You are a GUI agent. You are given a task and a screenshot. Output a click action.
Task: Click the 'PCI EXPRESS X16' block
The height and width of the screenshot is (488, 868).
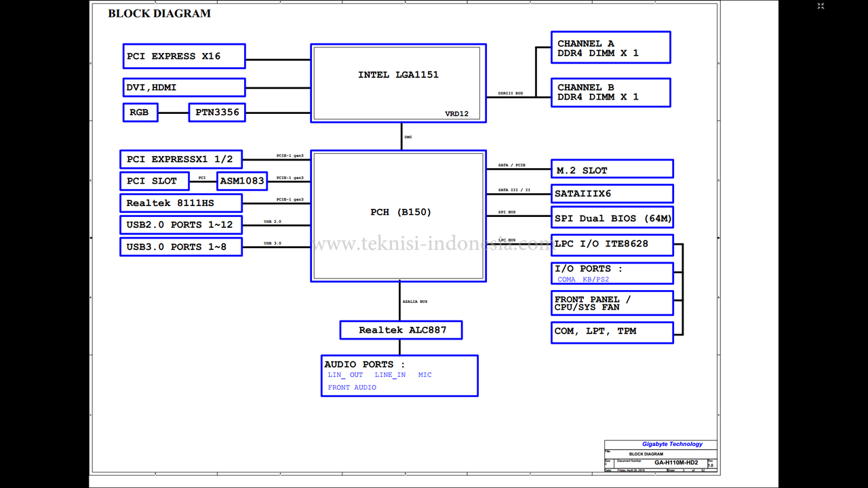184,56
